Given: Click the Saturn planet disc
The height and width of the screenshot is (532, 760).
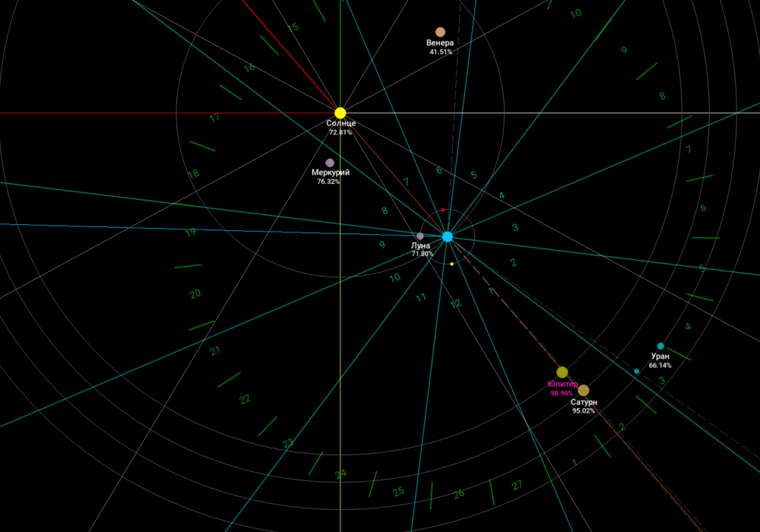Looking at the screenshot, I should [x=584, y=390].
